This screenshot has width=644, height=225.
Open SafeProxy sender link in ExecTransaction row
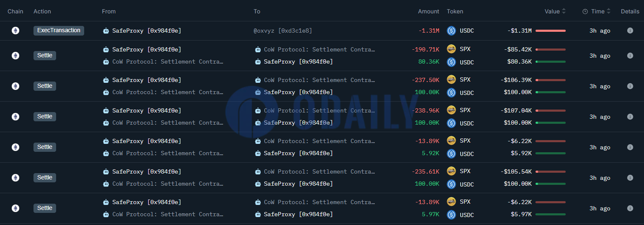click(x=147, y=31)
